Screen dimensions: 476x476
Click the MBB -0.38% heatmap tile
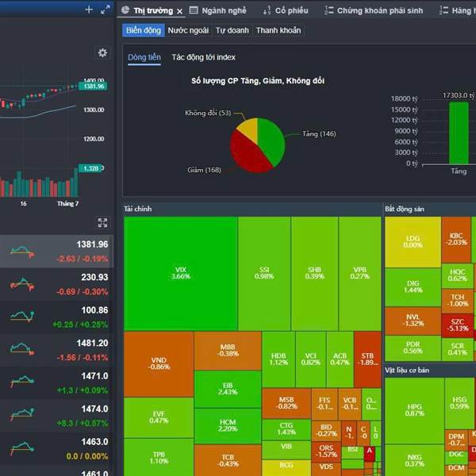pyautogui.click(x=228, y=351)
